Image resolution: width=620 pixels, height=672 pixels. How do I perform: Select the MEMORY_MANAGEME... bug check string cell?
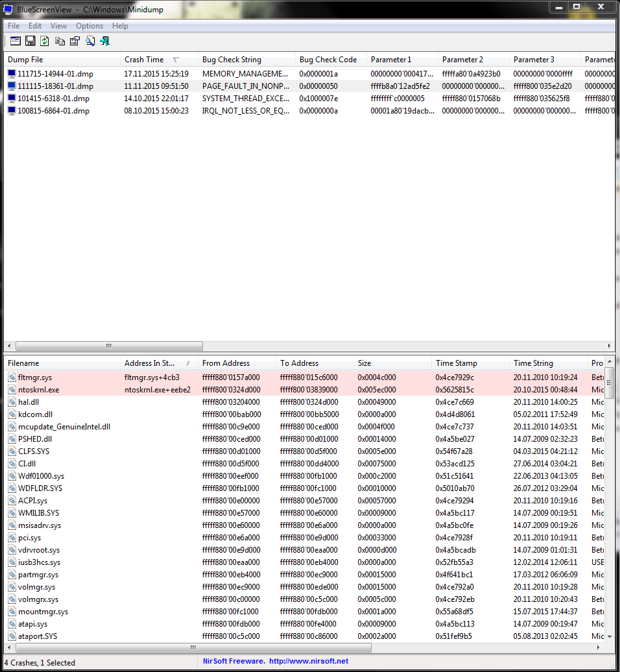(x=245, y=74)
